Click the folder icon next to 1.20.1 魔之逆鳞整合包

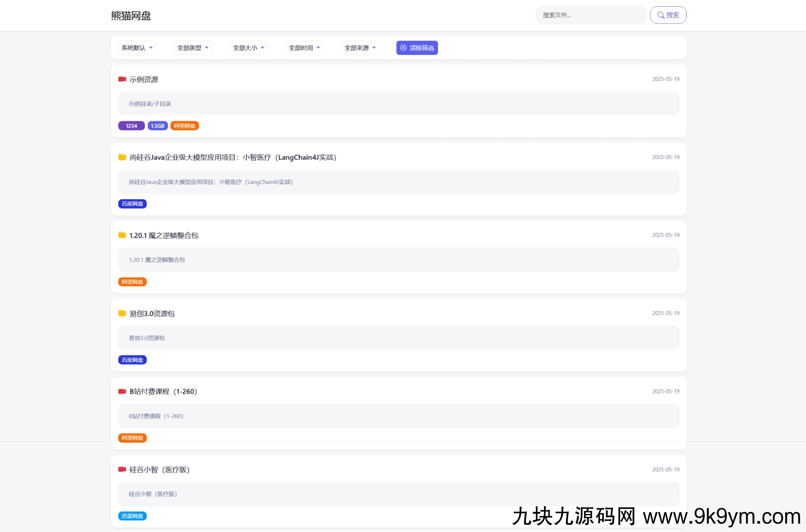pyautogui.click(x=122, y=235)
